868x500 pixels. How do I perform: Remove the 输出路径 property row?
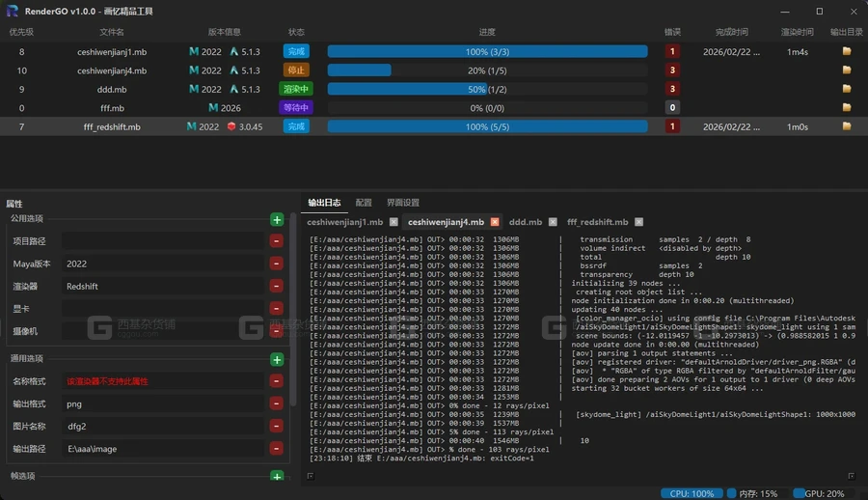coord(276,449)
